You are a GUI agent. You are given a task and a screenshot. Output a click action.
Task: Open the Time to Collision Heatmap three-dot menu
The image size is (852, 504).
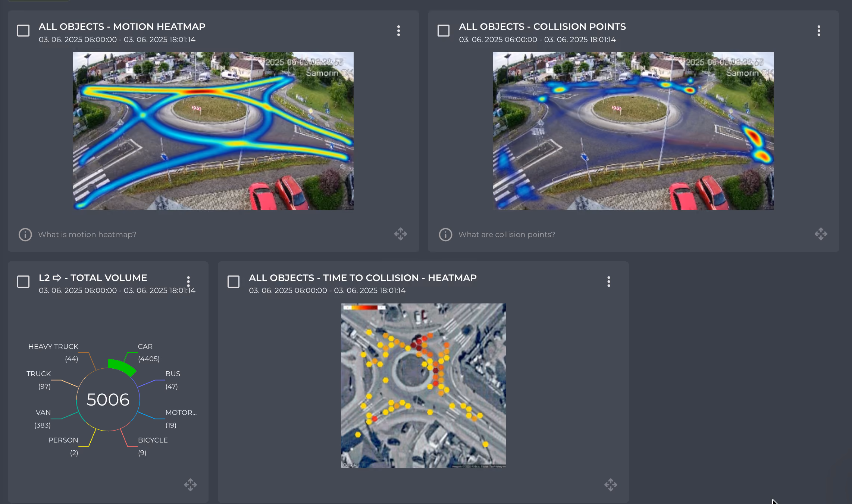tap(609, 281)
